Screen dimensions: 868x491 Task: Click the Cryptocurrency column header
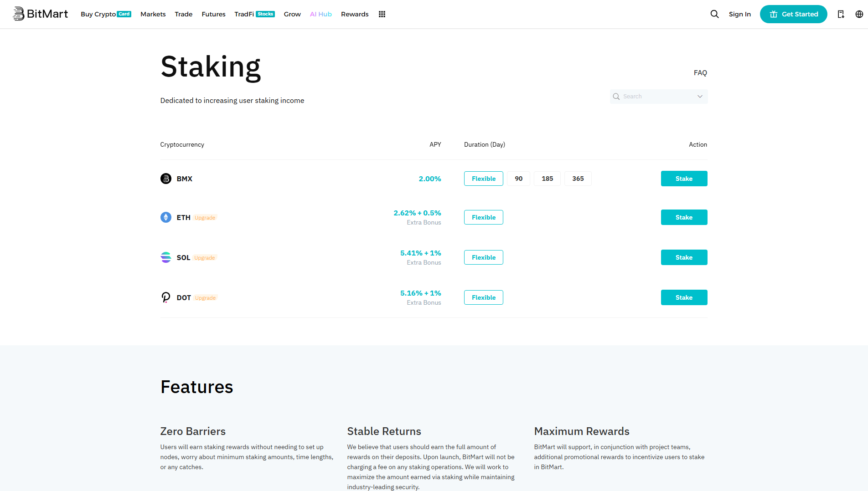point(182,144)
